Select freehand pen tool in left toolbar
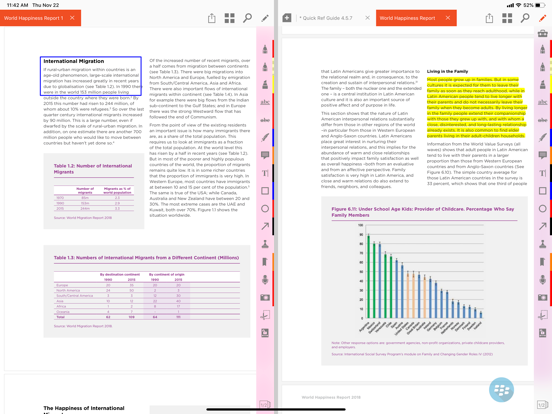 pos(265,137)
